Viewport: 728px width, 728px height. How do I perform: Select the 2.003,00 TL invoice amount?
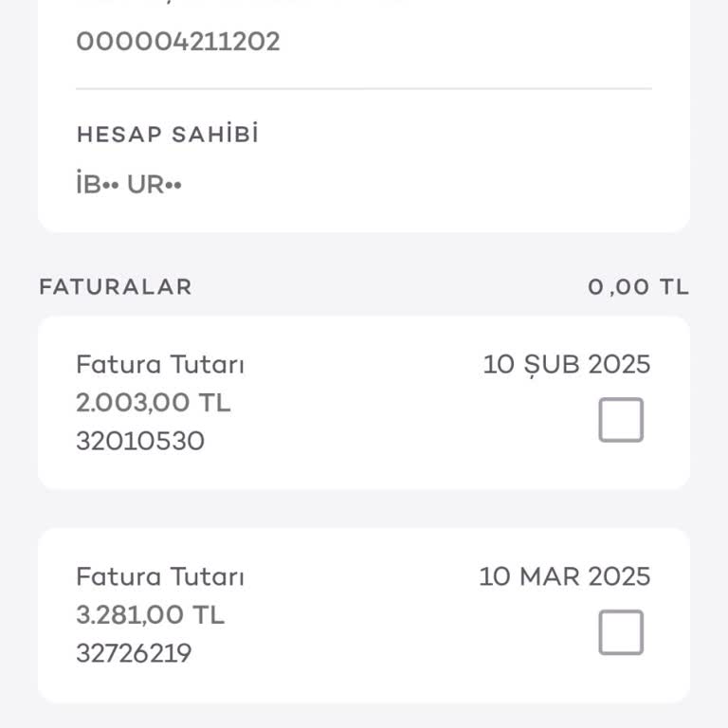(x=154, y=403)
